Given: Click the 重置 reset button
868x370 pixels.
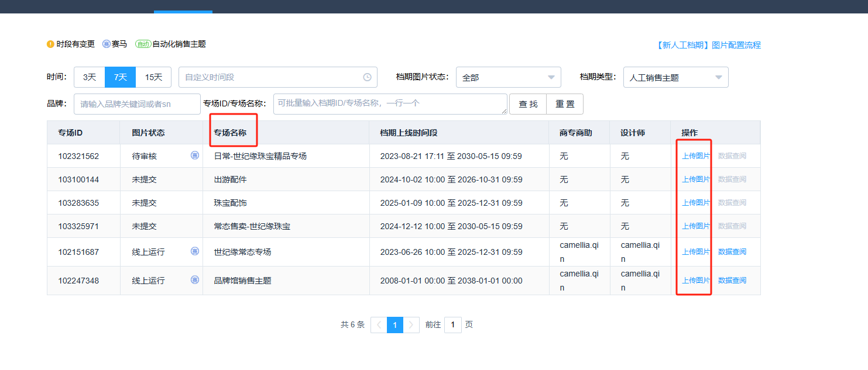Looking at the screenshot, I should pyautogui.click(x=565, y=104).
